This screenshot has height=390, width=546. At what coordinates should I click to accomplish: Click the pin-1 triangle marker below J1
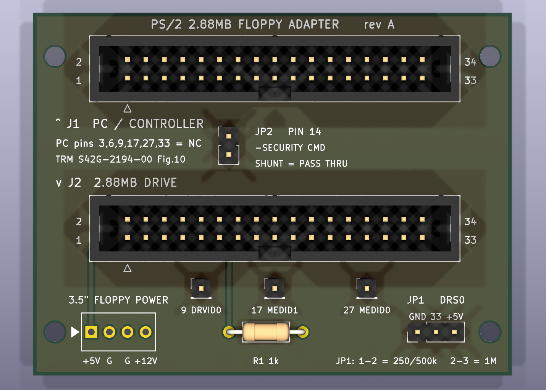(x=127, y=109)
